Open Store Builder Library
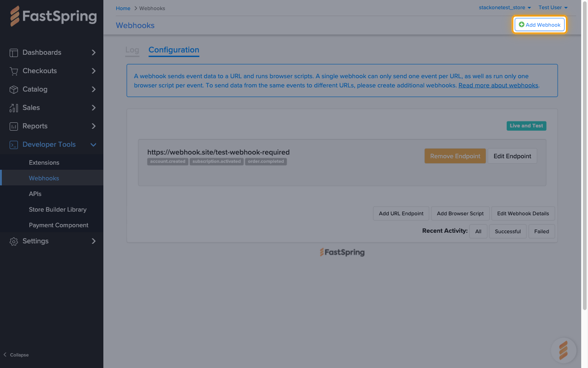588x368 pixels. pos(58,209)
